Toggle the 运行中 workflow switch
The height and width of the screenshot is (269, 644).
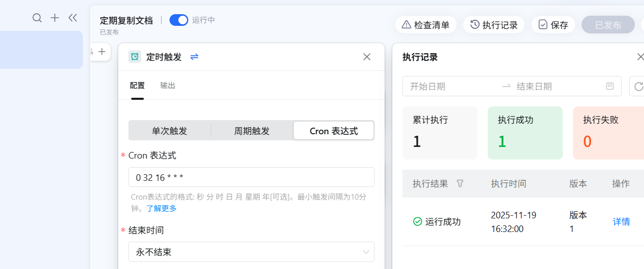179,20
